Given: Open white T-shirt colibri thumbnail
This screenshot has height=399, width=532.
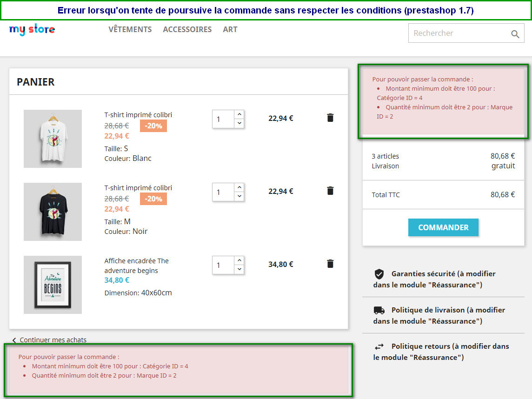Looking at the screenshot, I should (x=53, y=139).
